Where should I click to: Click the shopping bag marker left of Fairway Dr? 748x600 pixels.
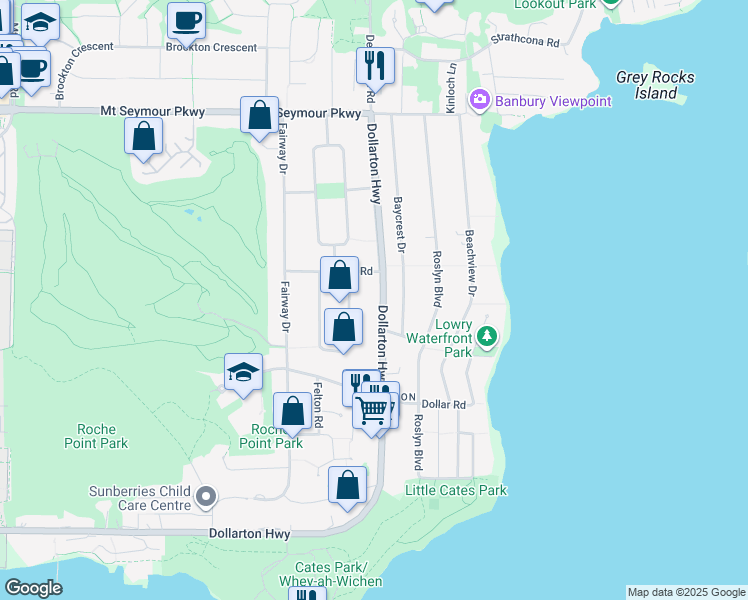(x=144, y=136)
